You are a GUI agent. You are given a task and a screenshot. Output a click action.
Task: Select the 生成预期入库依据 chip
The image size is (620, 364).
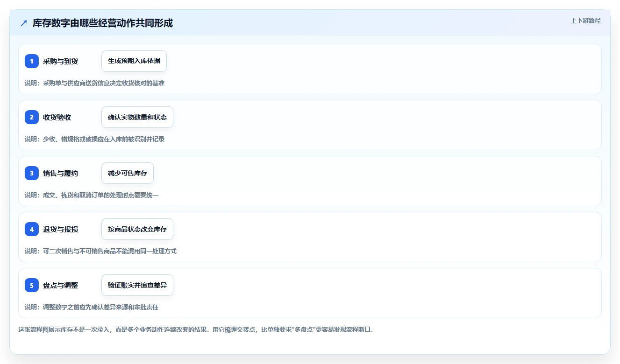134,61
